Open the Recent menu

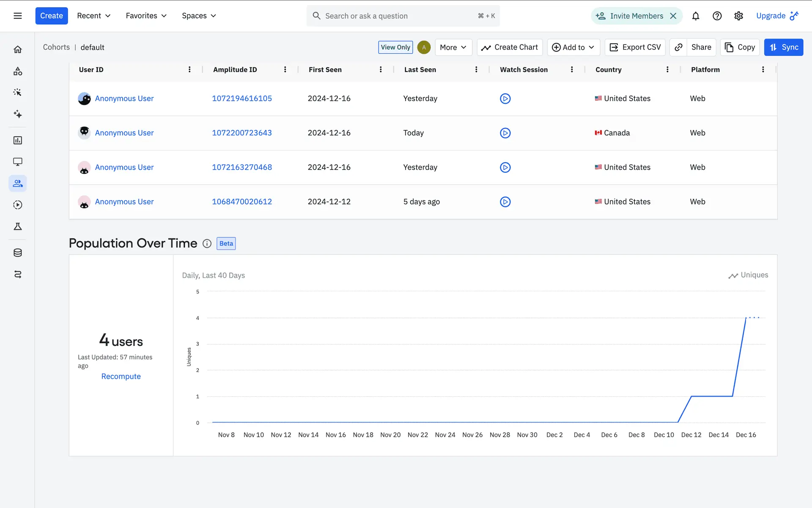[93, 16]
